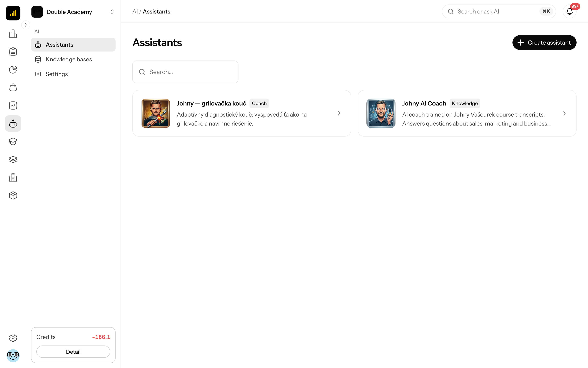
Task: Open the bar chart dashboard icon
Action: [x=13, y=34]
